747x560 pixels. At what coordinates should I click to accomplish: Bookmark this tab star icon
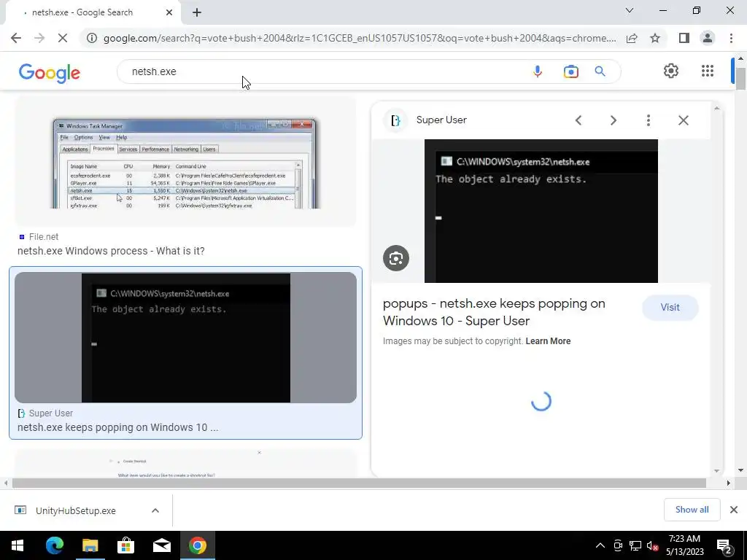click(655, 38)
